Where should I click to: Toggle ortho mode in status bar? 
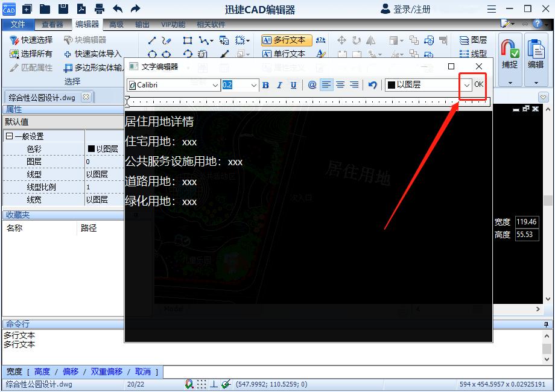pos(214,384)
